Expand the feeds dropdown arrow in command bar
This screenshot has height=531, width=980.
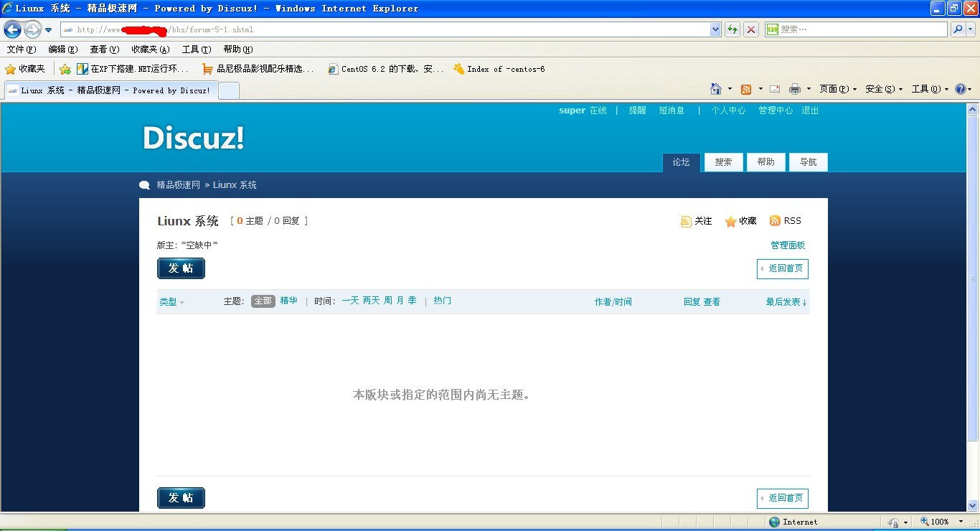760,89
